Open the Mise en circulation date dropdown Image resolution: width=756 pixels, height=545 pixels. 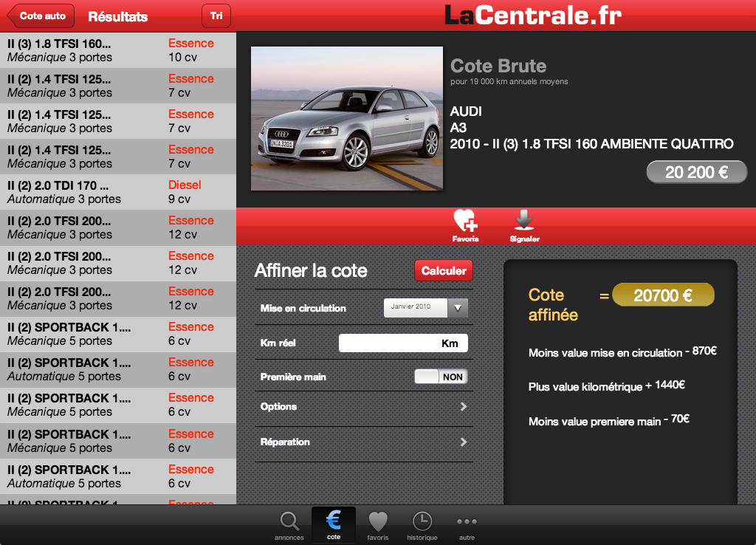tap(426, 308)
